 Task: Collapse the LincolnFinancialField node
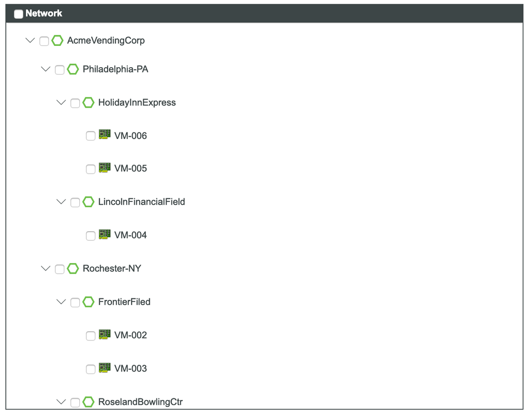(61, 202)
